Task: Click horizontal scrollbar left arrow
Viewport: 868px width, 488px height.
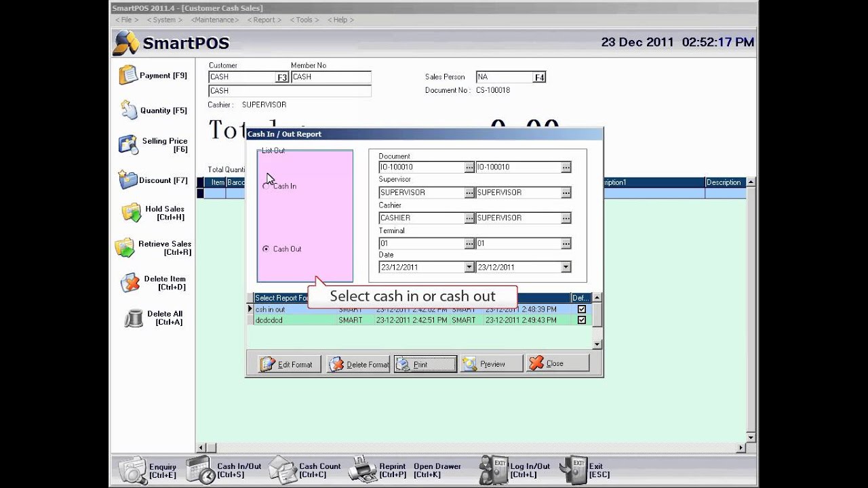Action: 201,448
